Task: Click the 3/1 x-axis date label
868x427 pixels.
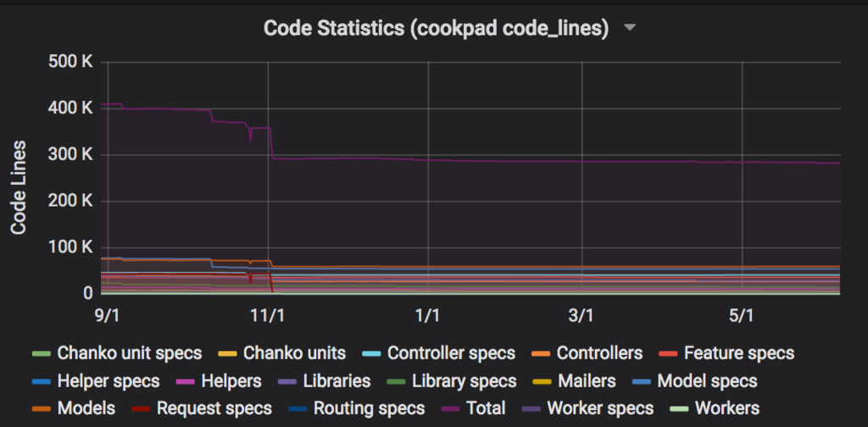Action: (581, 316)
